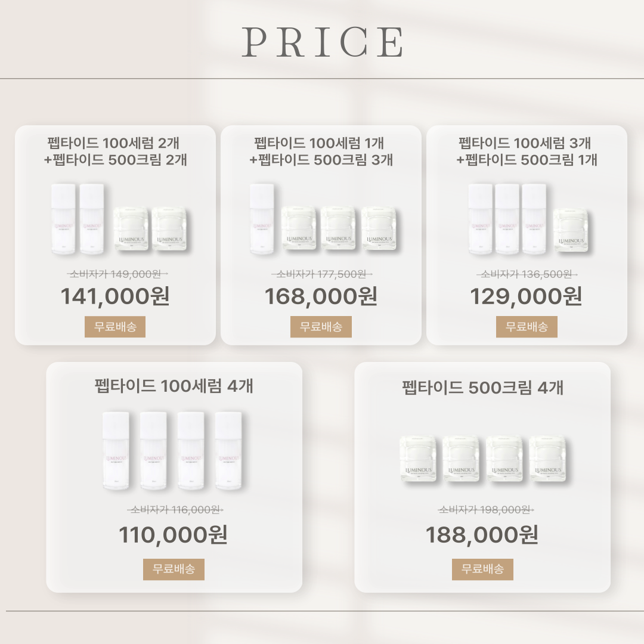The image size is (644, 644).
Task: Click the 무료배송 button under 129,000원
Action: pos(527,327)
